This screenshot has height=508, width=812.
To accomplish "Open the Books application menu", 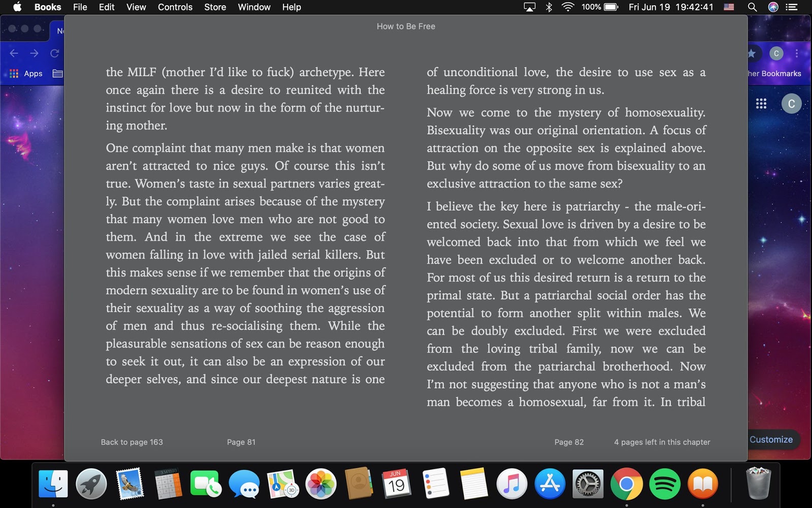I will 48,7.
